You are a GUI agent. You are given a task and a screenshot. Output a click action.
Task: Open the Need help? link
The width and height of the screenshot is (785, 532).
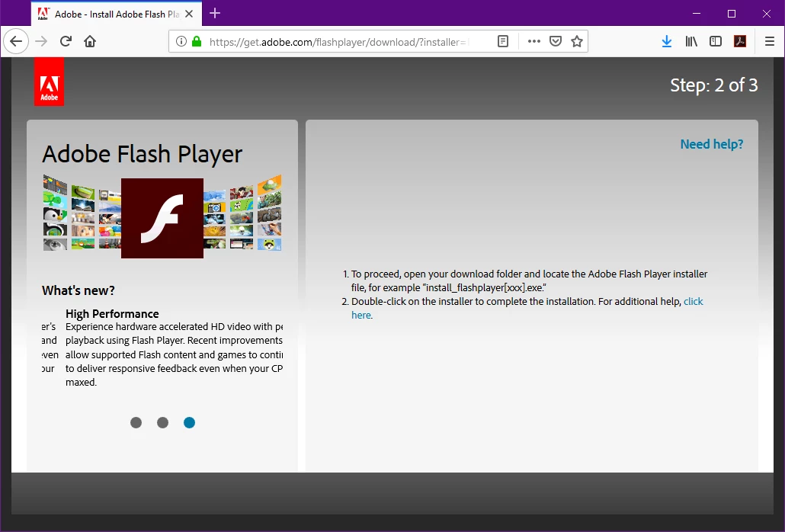tap(711, 144)
